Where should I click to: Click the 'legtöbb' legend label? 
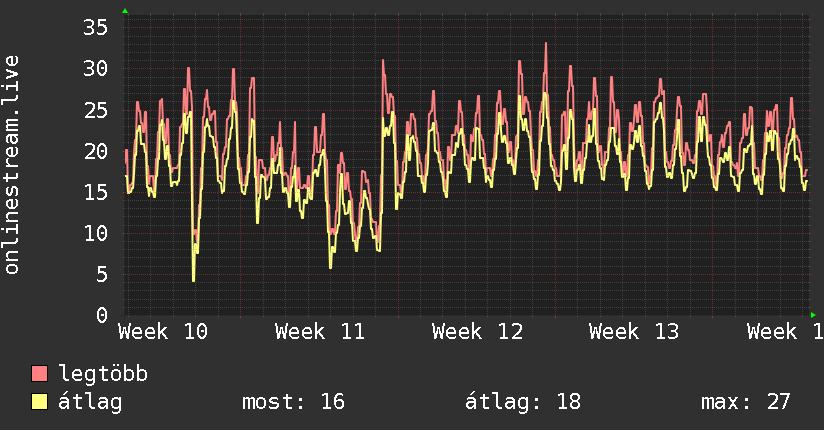(x=103, y=373)
